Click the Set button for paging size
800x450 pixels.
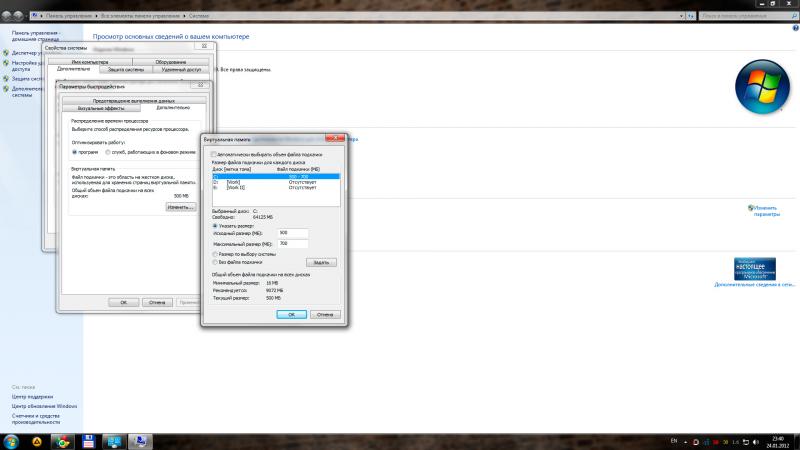click(x=321, y=262)
